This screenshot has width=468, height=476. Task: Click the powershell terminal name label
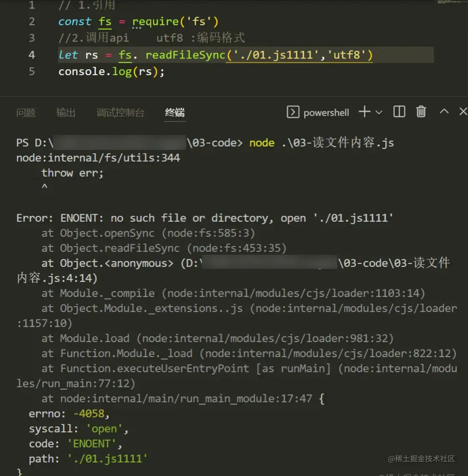click(326, 113)
